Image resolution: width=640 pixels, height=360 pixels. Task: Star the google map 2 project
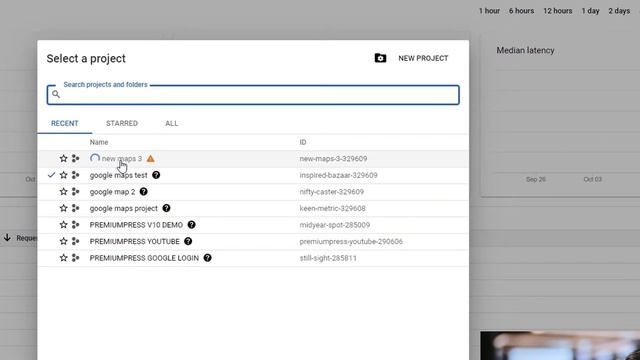pyautogui.click(x=63, y=191)
